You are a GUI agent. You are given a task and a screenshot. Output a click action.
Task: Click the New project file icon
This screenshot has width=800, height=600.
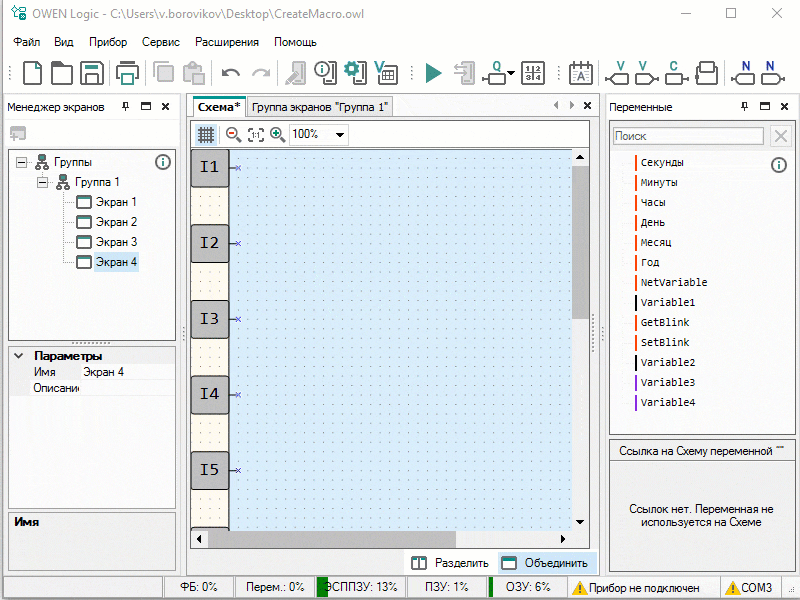[x=33, y=73]
